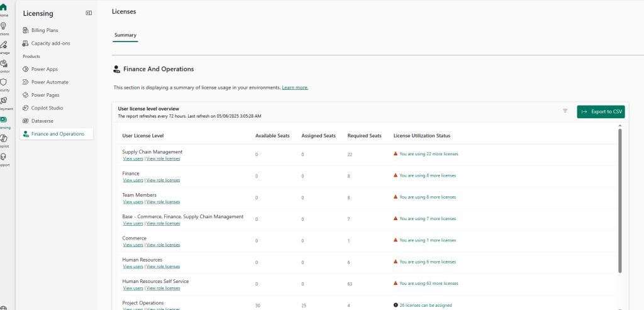Click the scroll-up arrow of the license table
This screenshot has width=644, height=310.
coord(619,125)
